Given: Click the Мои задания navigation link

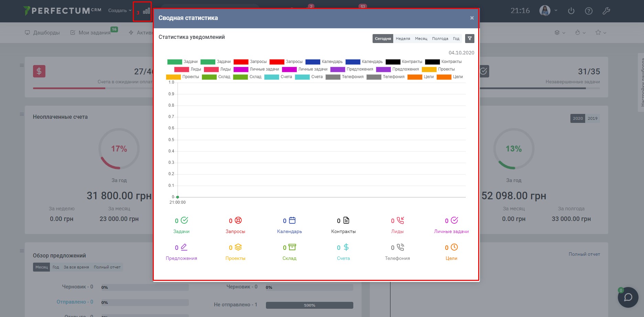Looking at the screenshot, I should click(x=94, y=33).
